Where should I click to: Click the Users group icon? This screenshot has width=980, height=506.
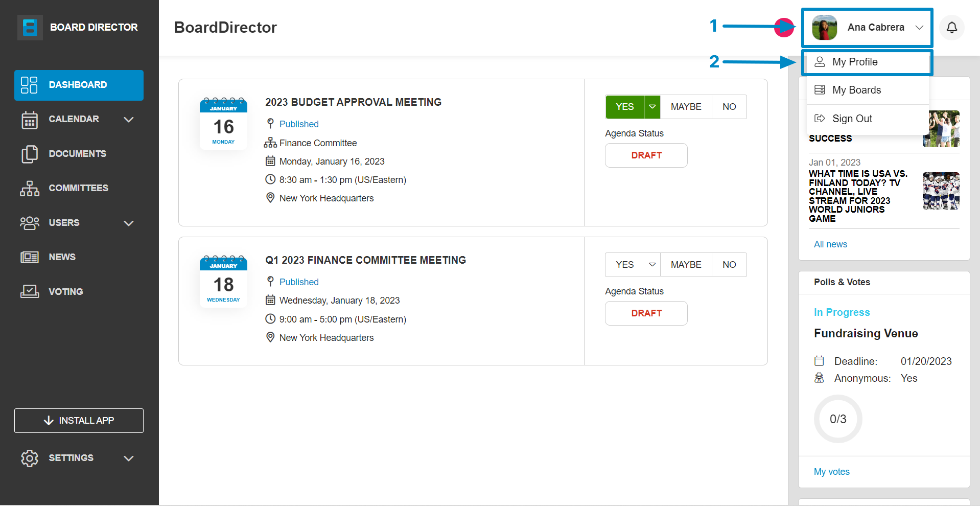tap(30, 223)
